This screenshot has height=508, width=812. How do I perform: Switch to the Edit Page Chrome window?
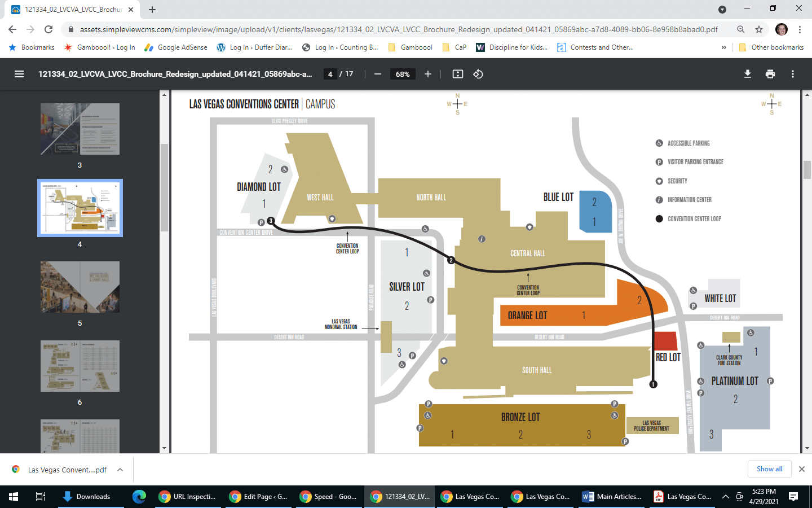click(259, 497)
